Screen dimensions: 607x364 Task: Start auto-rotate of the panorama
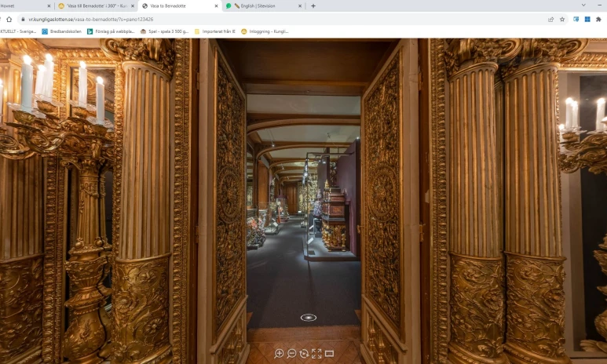(304, 354)
